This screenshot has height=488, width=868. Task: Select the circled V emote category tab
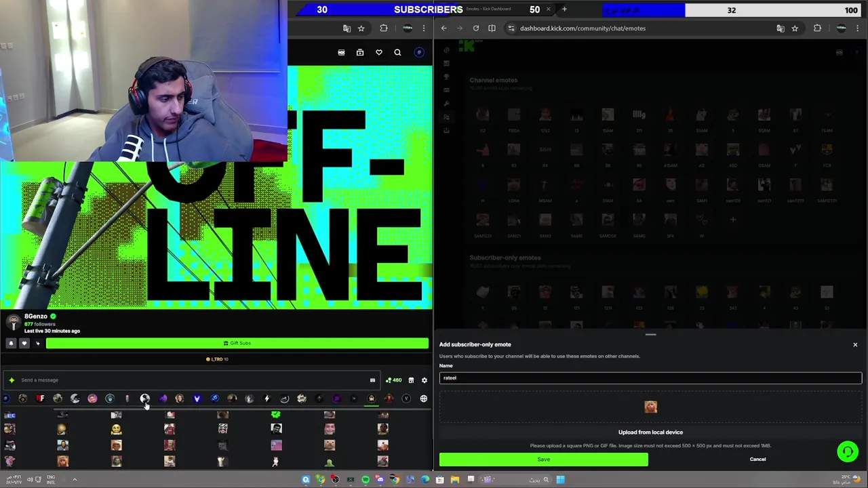point(406,399)
